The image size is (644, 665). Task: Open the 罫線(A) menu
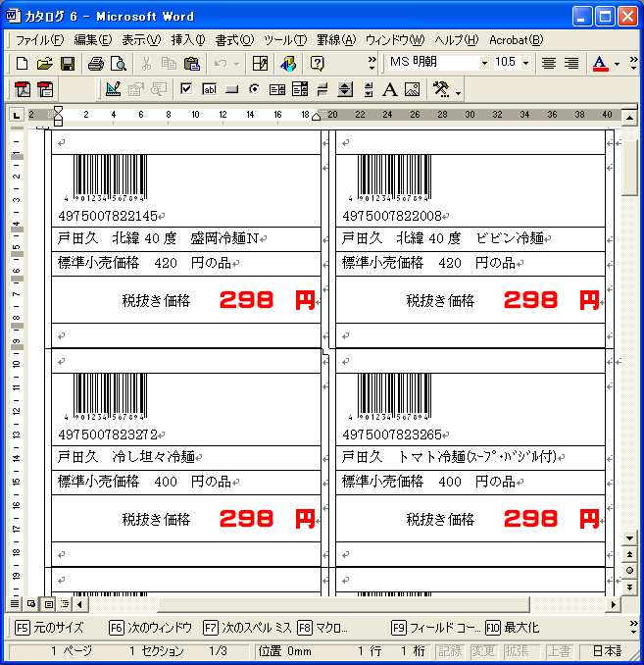click(x=336, y=40)
